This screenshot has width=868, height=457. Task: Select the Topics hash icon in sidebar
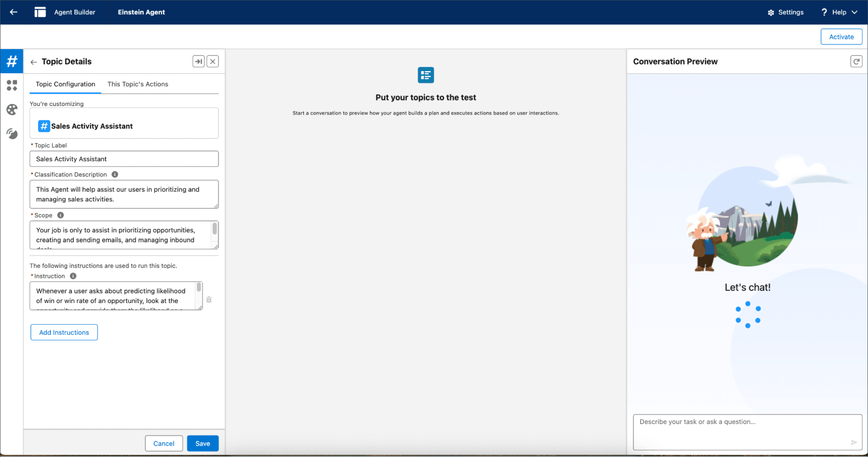pyautogui.click(x=12, y=61)
